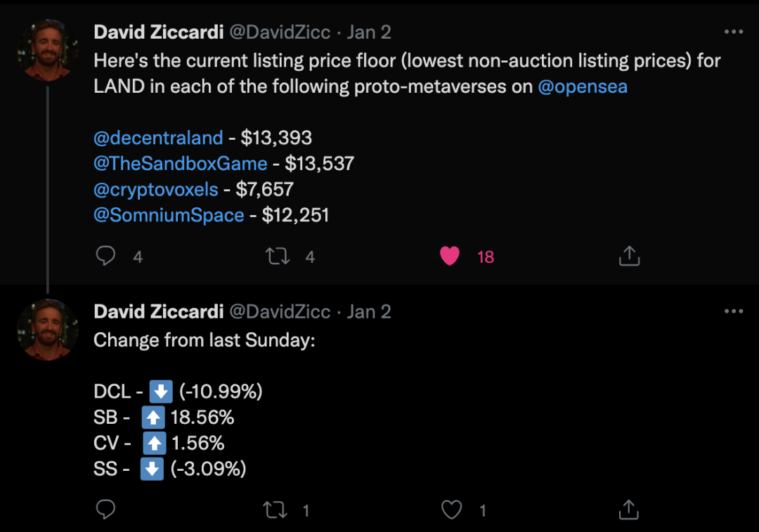
Task: Open the @cryptovoxels mention link
Action: pos(155,189)
